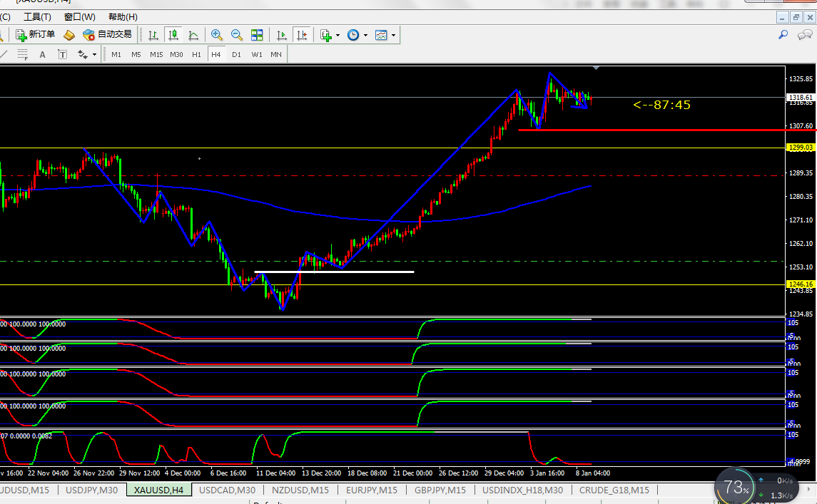Select the M15 timeframe

156,54
